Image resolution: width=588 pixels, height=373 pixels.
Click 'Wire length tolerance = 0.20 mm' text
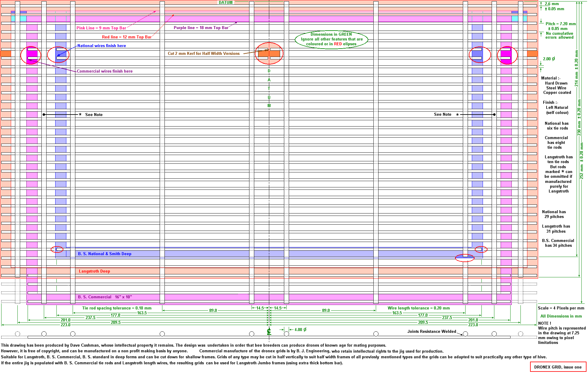(x=418, y=308)
